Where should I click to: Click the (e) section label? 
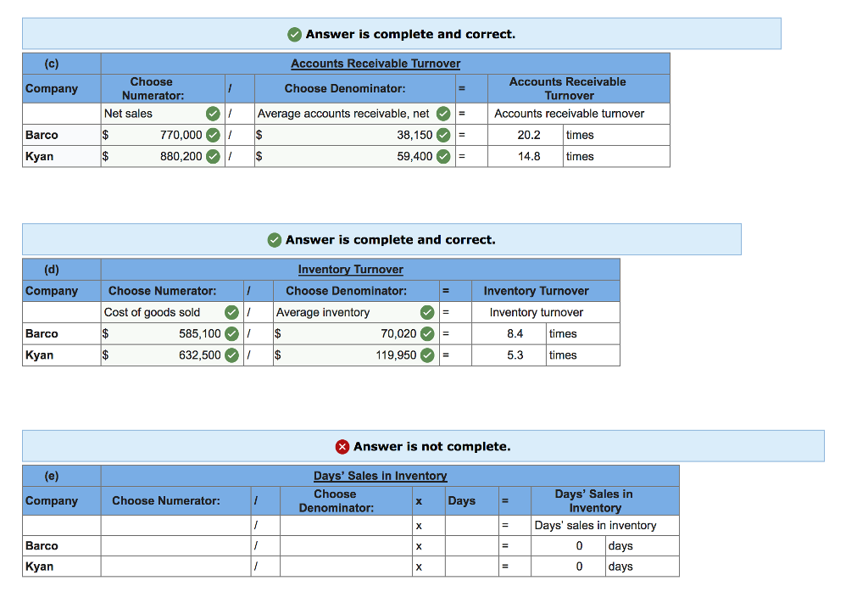[x=52, y=476]
